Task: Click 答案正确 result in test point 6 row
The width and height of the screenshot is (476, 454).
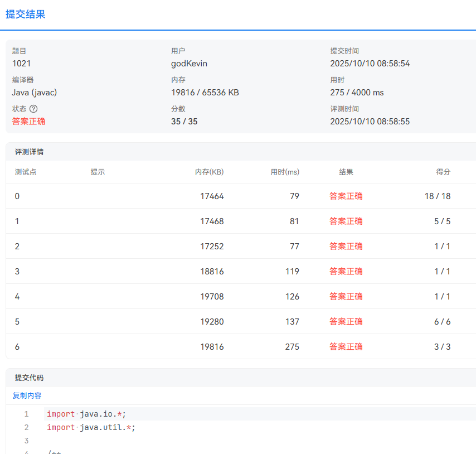Action: pos(346,347)
